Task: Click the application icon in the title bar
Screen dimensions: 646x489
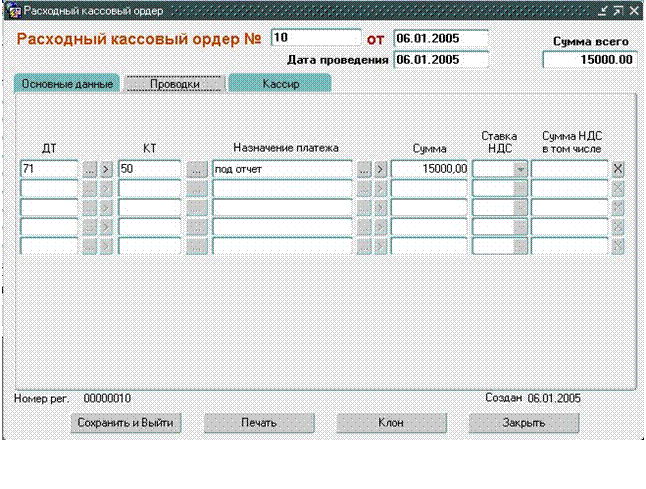Action: [x=14, y=11]
